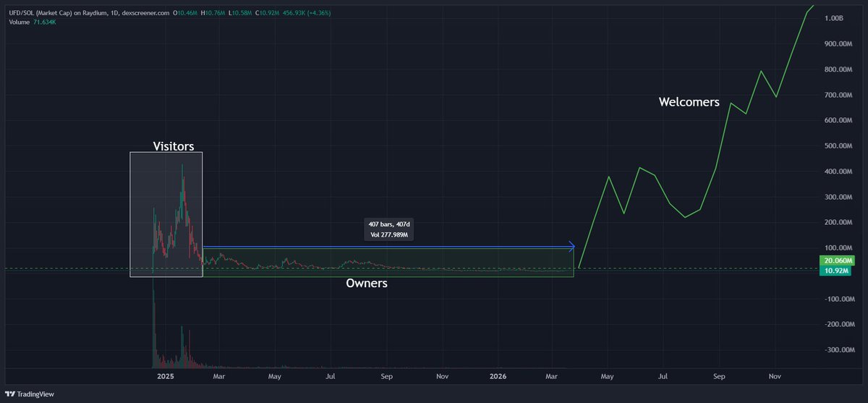
Task: Click the Vol 277.989M measurement text
Action: pos(389,235)
